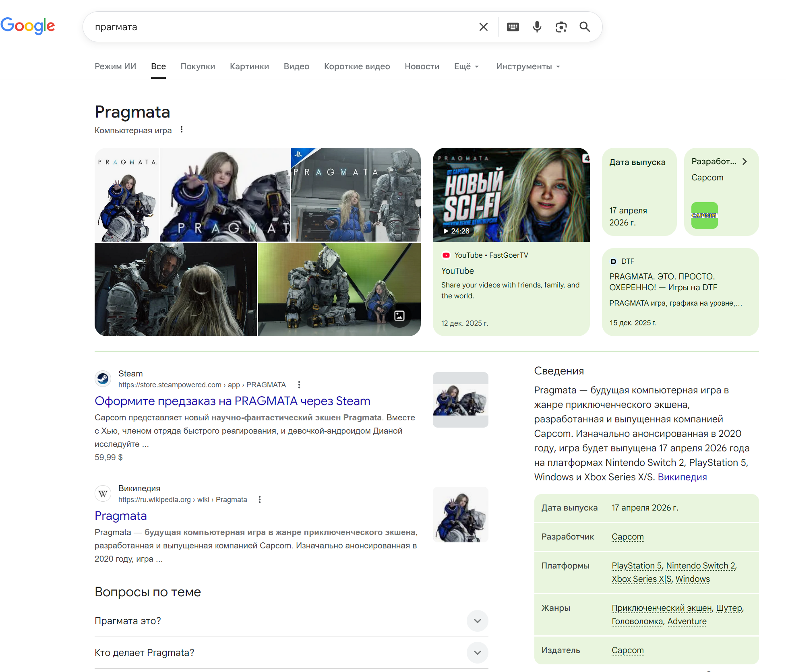Switch to the Покупки tab
This screenshot has height=672, width=786.
[198, 66]
